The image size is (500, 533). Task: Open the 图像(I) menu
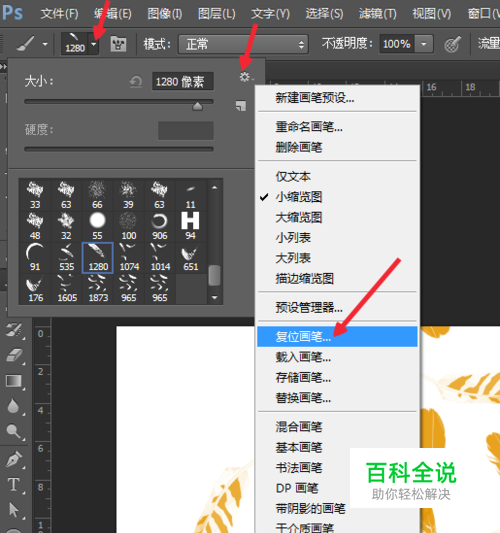(165, 14)
